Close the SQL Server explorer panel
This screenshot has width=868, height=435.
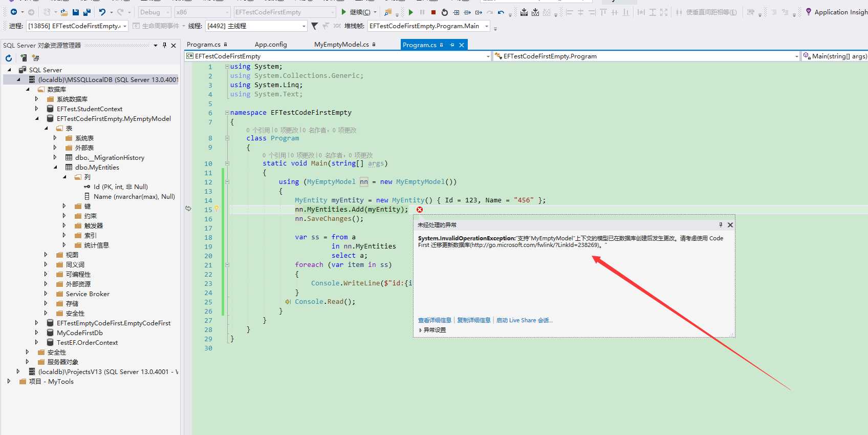pos(173,45)
